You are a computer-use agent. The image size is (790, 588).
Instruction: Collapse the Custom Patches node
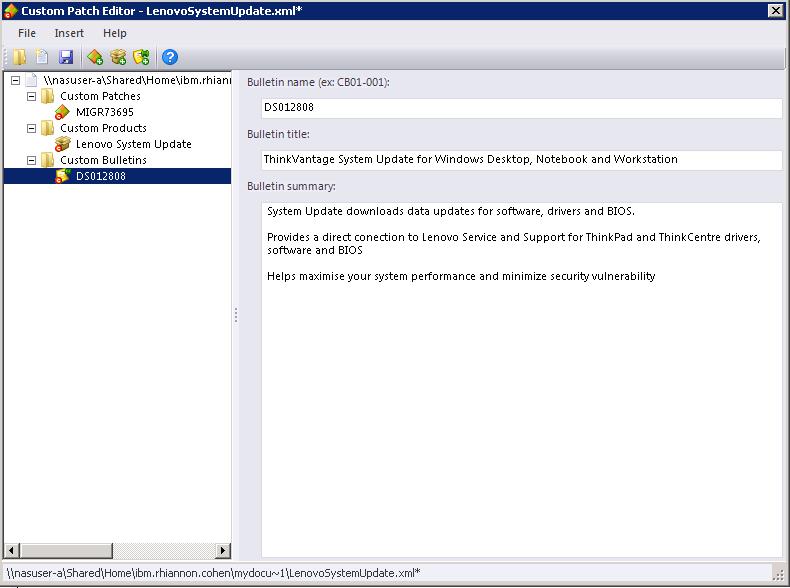(x=31, y=96)
